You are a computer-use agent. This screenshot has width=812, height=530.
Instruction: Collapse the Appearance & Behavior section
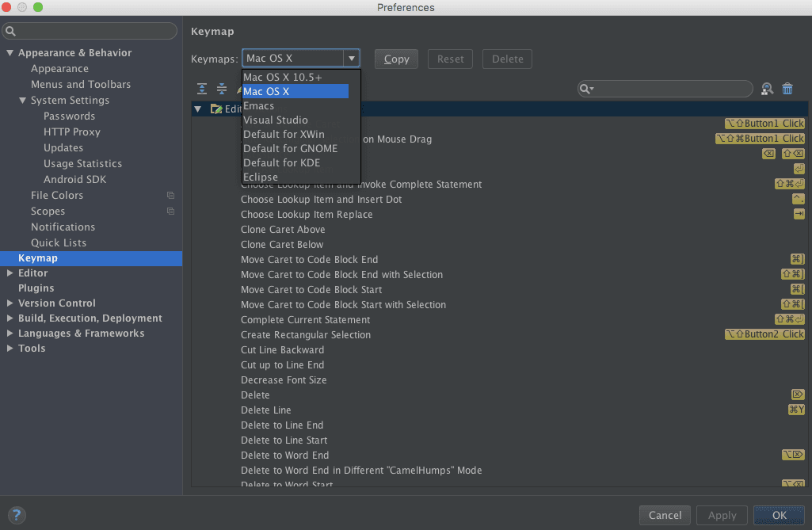point(10,53)
